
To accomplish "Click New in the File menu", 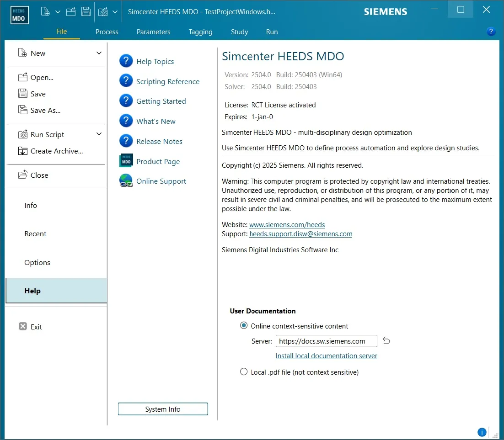I will 38,53.
